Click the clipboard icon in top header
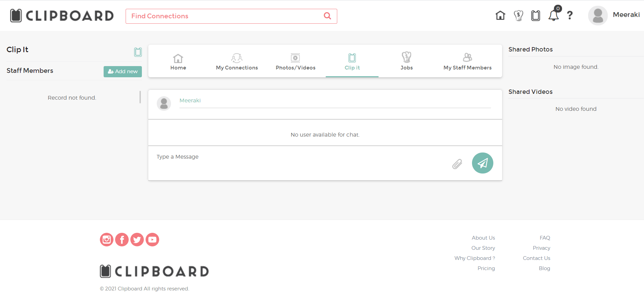The width and height of the screenshot is (644, 305). pos(536,16)
